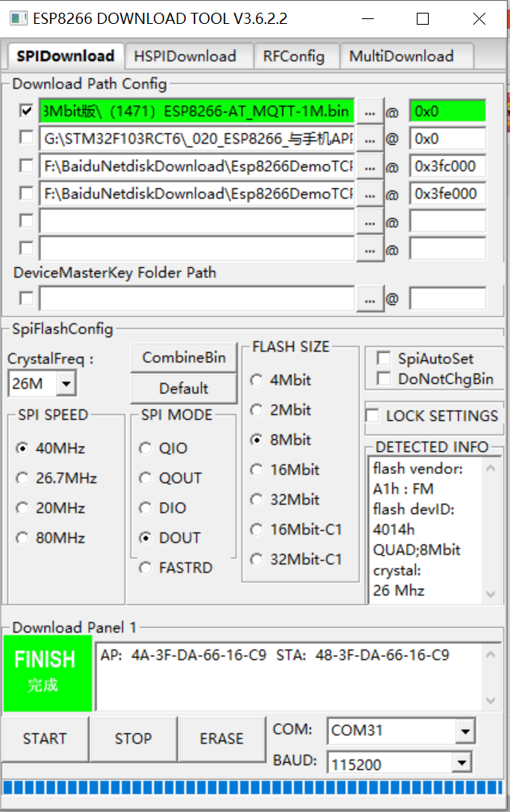Select 8Mbit flash size

280,440
